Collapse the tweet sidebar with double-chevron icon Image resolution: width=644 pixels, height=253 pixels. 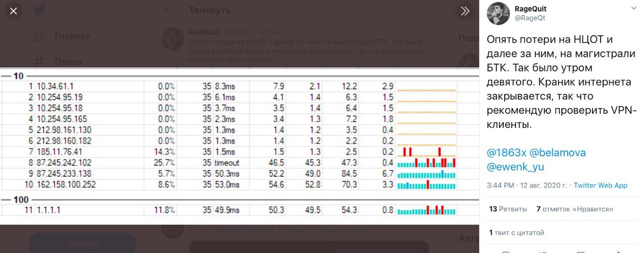tap(465, 11)
